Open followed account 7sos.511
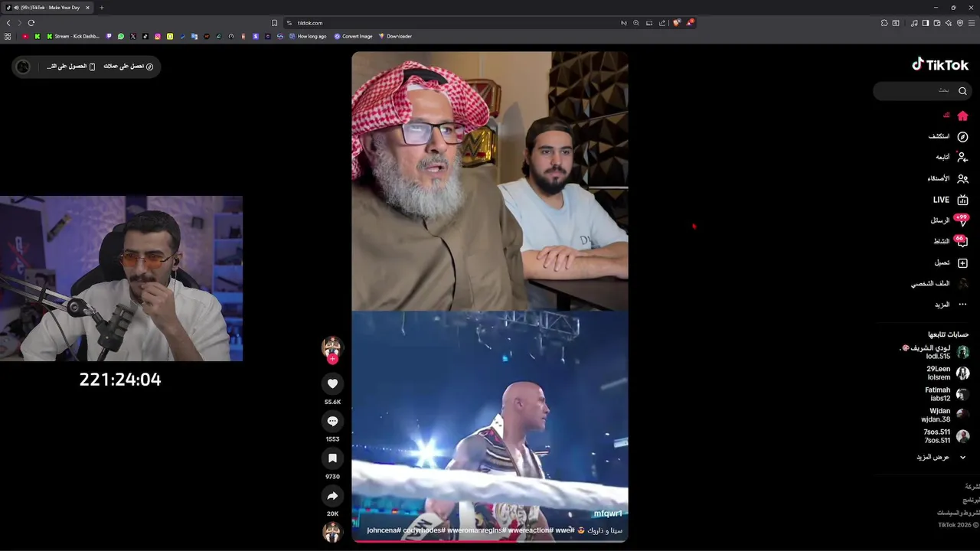This screenshot has height=551, width=980. (x=946, y=436)
